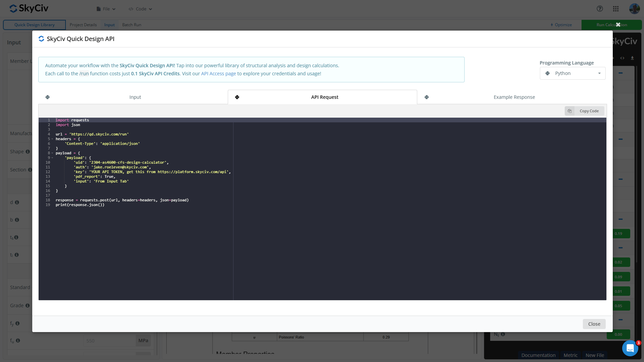The image size is (644, 362).
Task: Click the Documentation link at bottom
Action: 538,355
